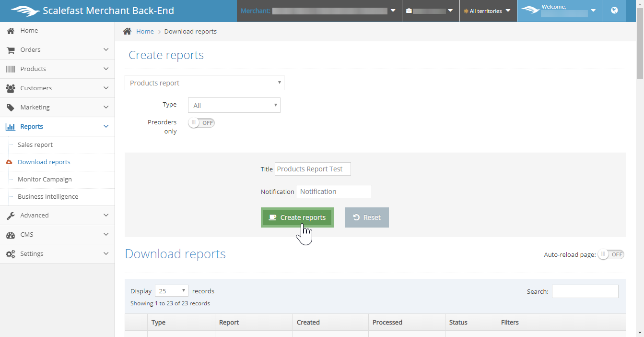This screenshot has width=644, height=337.
Task: Click the Home house icon in sidebar
Action: coord(11,31)
